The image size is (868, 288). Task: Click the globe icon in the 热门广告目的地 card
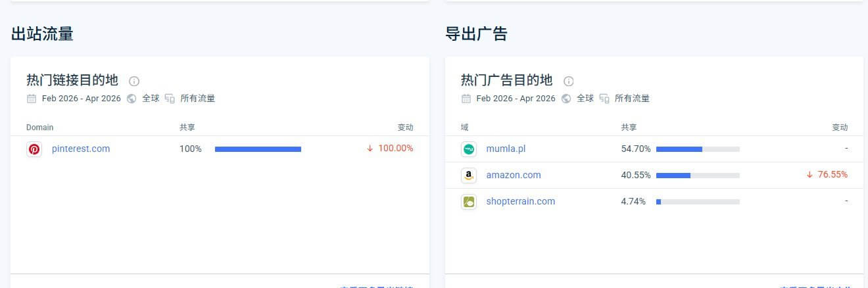pyautogui.click(x=566, y=99)
